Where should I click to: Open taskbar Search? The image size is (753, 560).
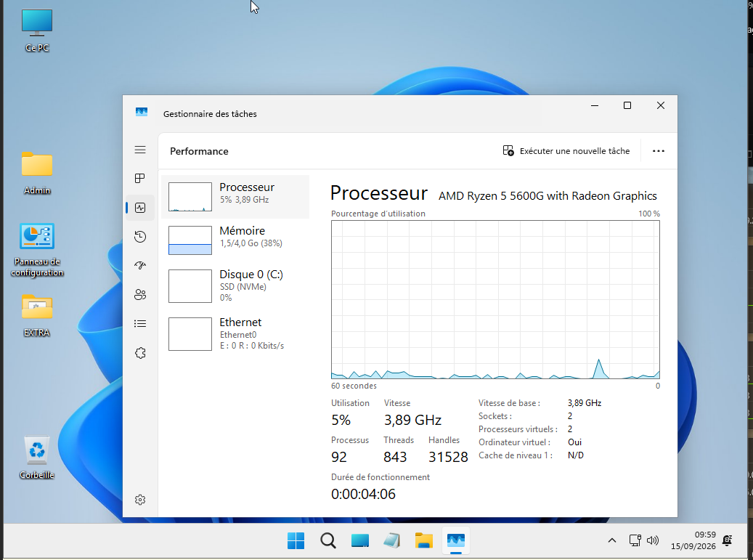pyautogui.click(x=328, y=541)
